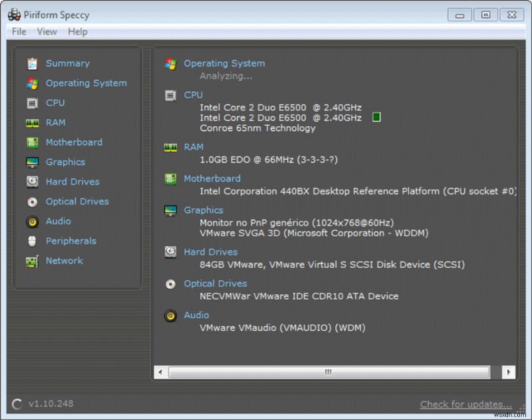The height and width of the screenshot is (420, 532).
Task: Click the Hard Drives disk icon in sidebar
Action: 32,182
